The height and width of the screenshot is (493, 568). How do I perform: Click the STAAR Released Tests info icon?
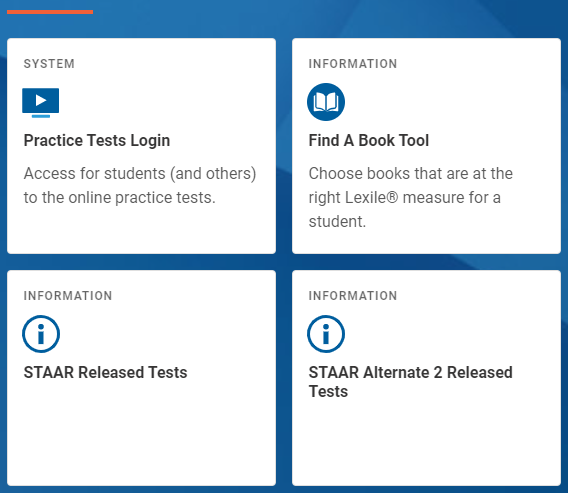(41, 334)
